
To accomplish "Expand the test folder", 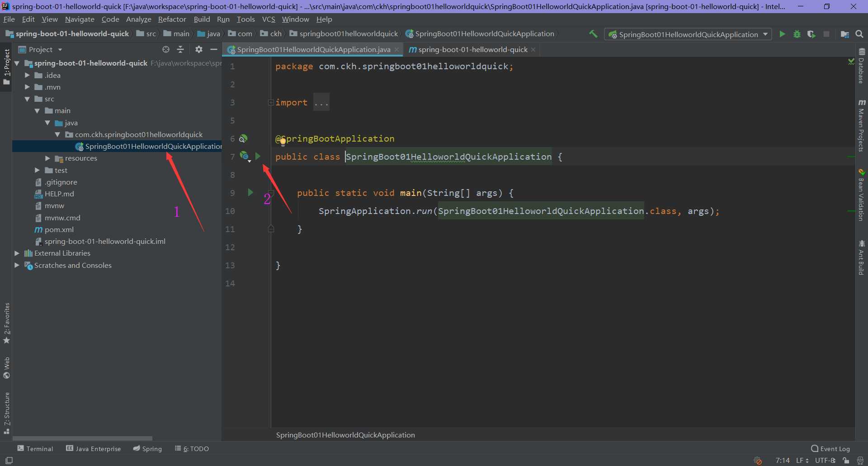I will 37,170.
